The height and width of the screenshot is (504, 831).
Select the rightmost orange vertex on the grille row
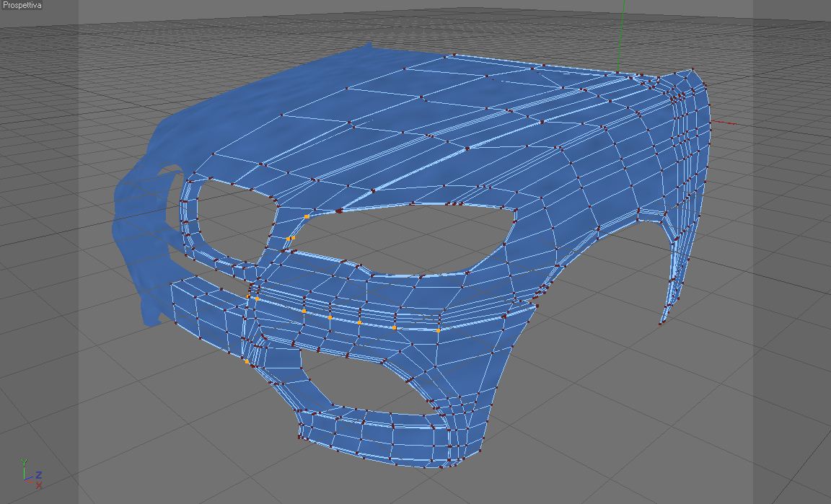tap(439, 331)
